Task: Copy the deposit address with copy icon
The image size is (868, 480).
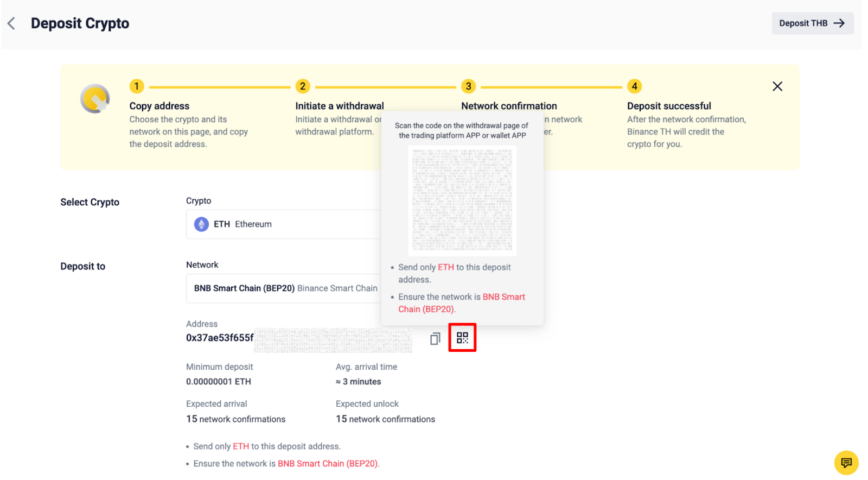Action: click(x=435, y=339)
